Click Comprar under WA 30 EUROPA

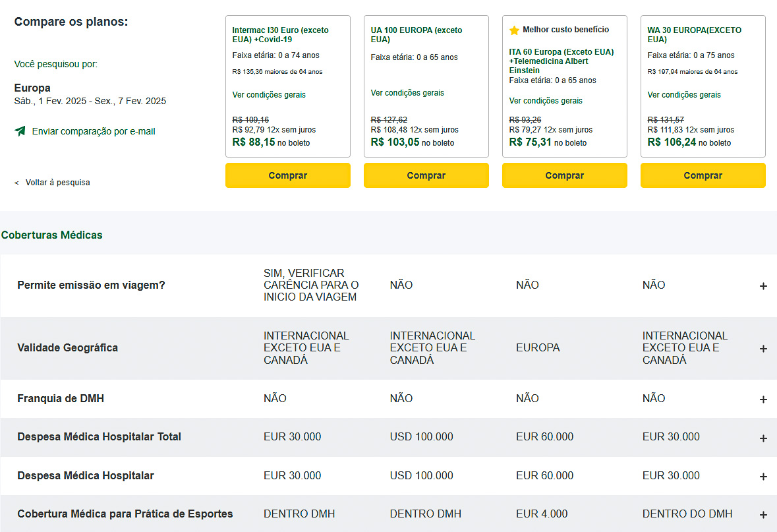(703, 175)
